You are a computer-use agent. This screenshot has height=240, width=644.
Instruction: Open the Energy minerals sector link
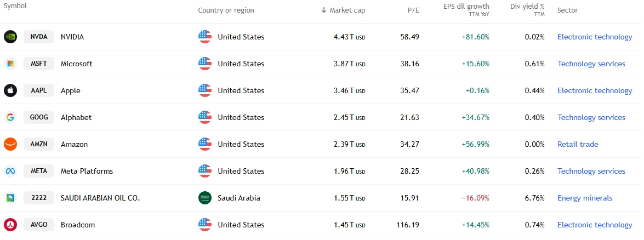click(585, 198)
